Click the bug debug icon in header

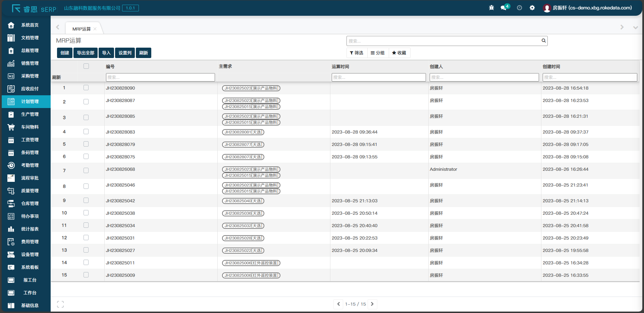tap(491, 8)
